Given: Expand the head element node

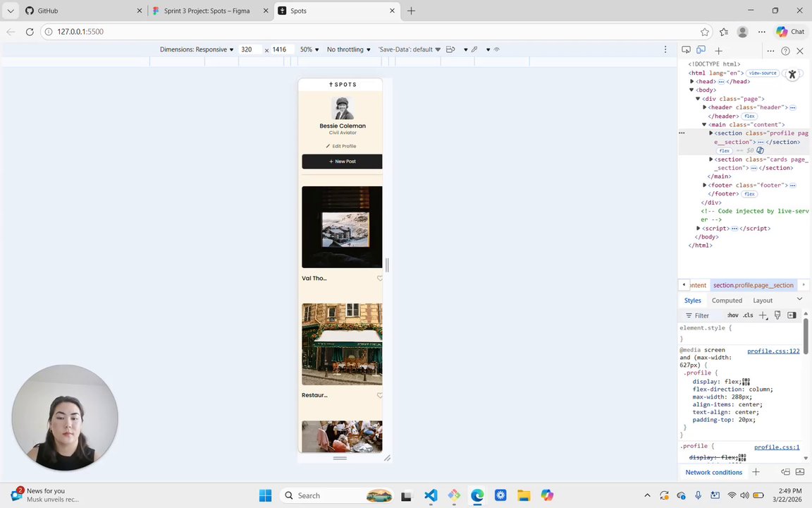Looking at the screenshot, I should [692, 81].
